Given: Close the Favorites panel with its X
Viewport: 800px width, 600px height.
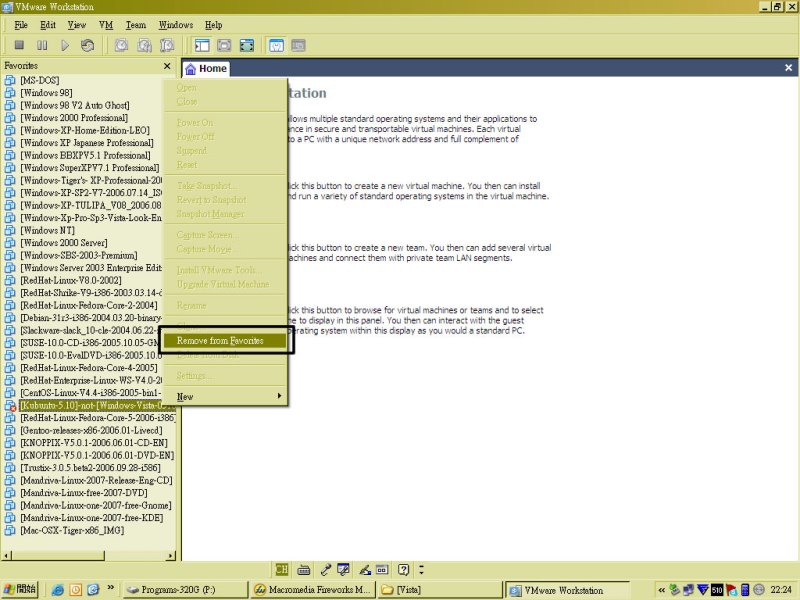Looking at the screenshot, I should click(167, 66).
